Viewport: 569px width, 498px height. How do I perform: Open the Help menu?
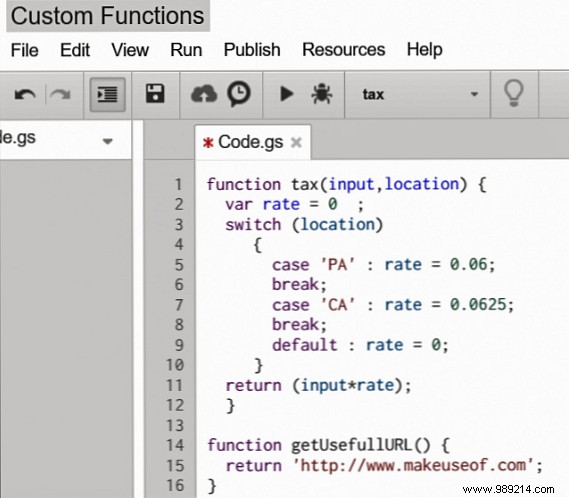point(425,50)
